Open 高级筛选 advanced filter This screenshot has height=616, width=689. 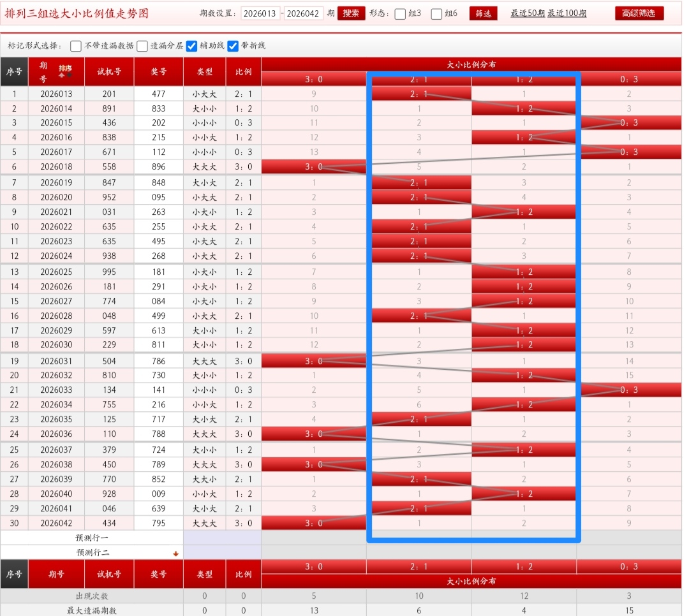[639, 13]
